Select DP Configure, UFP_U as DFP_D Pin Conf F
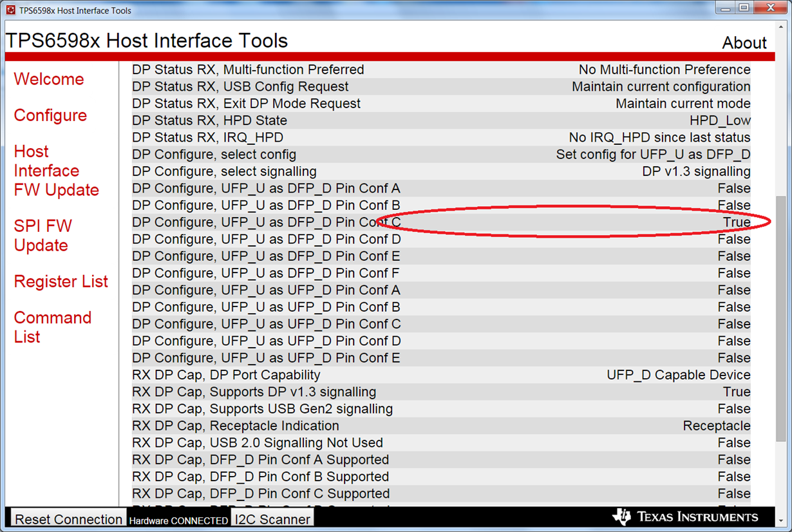792x532 pixels. (x=441, y=273)
